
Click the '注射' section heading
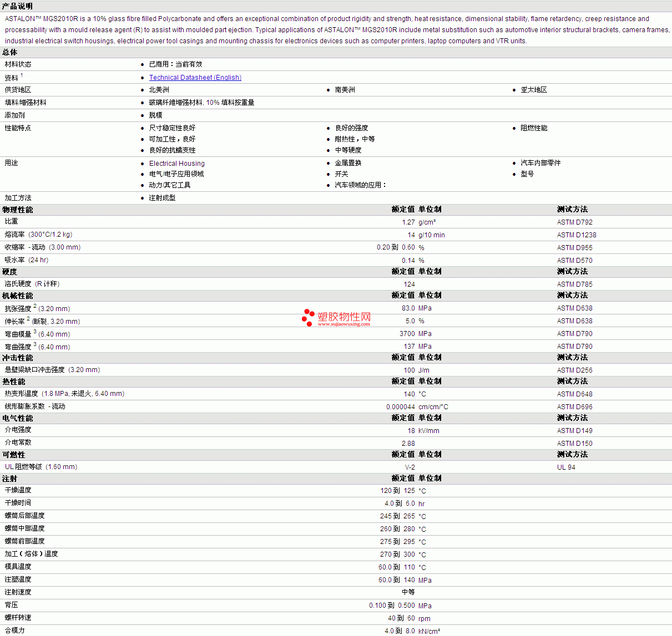10,479
